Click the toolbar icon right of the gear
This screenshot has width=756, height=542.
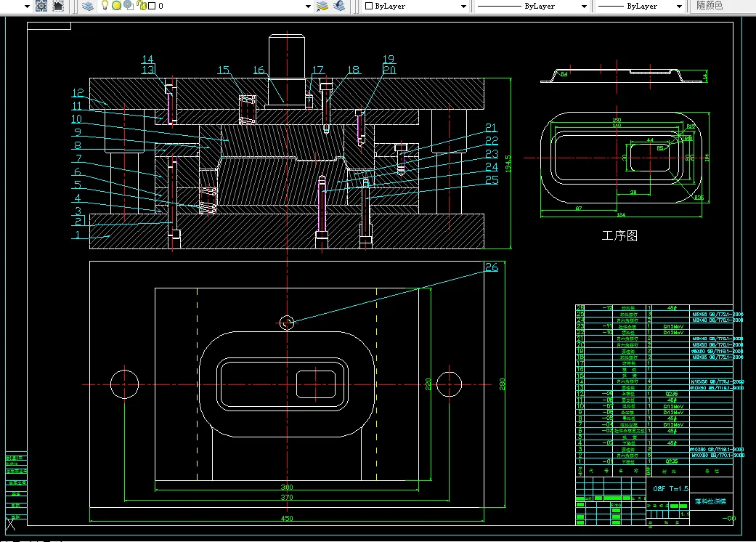[58, 6]
